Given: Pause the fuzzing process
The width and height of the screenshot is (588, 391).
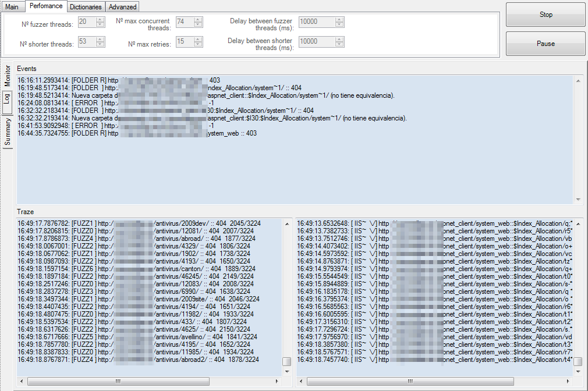Looking at the screenshot, I should click(x=545, y=44).
